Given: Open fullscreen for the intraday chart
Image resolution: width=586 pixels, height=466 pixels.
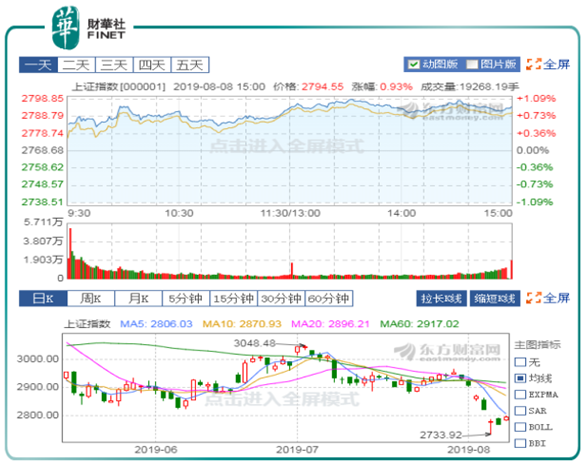Looking at the screenshot, I should coord(548,65).
